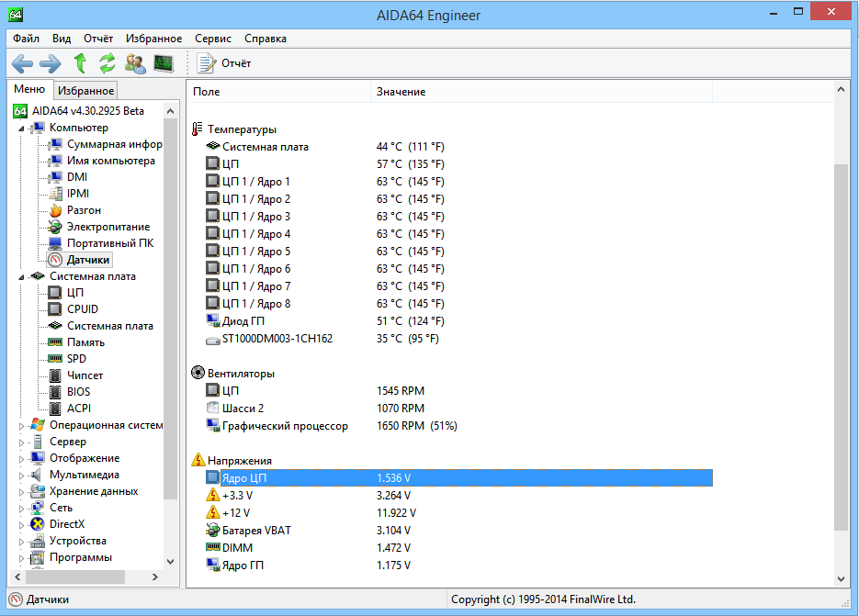Expand the Сеть tree node

[x=21, y=509]
